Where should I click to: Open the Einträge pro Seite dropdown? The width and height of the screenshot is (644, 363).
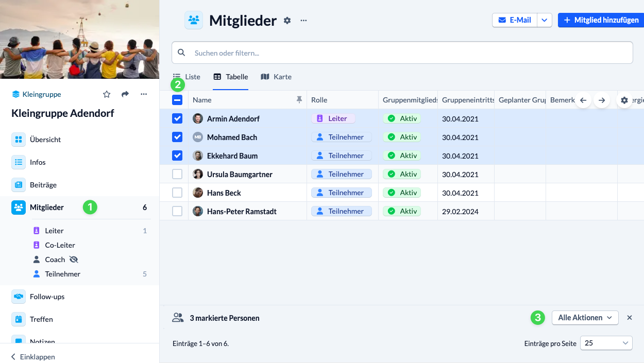tap(606, 343)
